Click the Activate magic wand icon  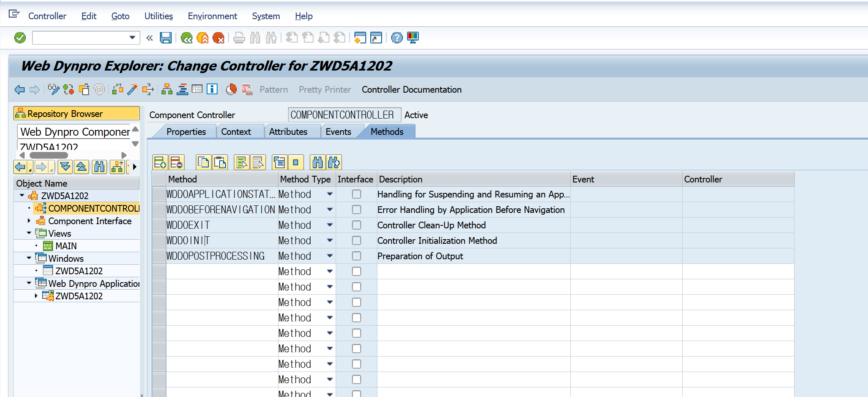[133, 89]
